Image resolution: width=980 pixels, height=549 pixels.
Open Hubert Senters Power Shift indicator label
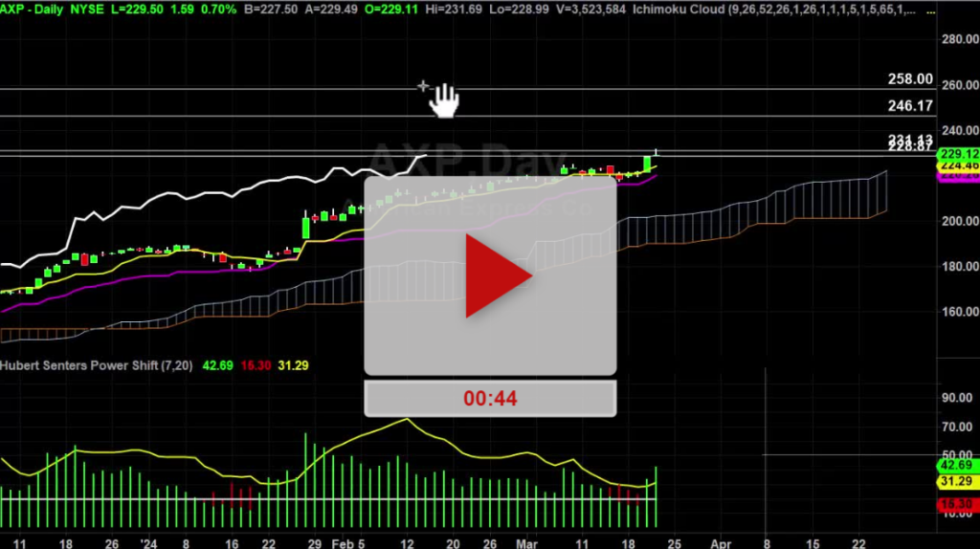(x=95, y=365)
